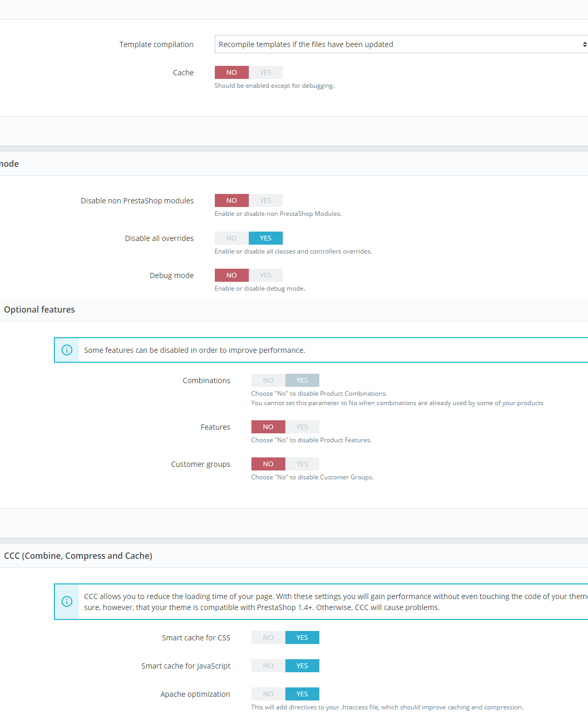Enable Features by choosing YES
The height and width of the screenshot is (724, 588).
[302, 427]
